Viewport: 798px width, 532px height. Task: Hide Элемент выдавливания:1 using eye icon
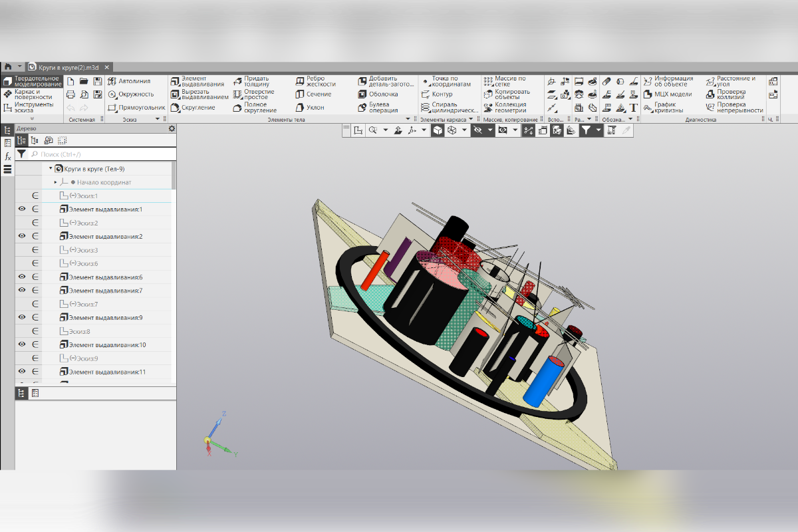(22, 209)
